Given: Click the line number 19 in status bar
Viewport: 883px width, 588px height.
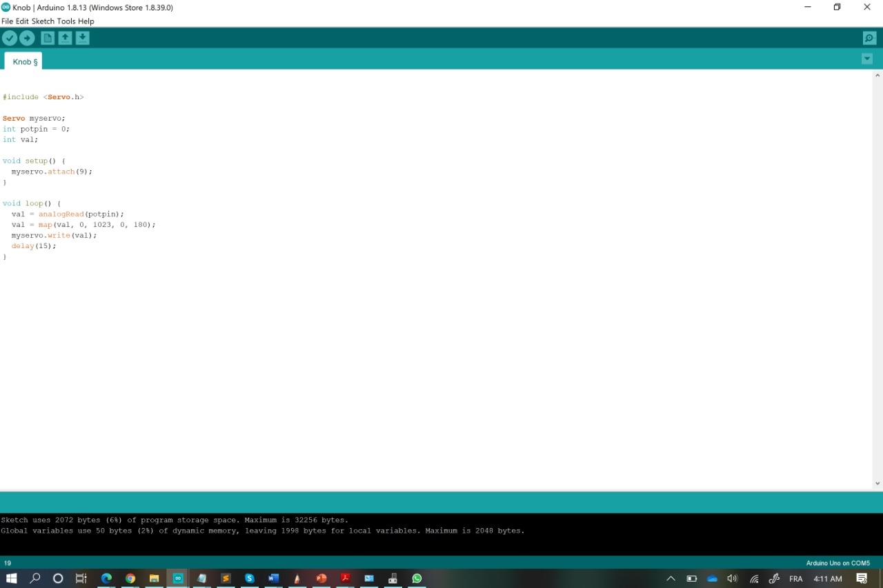Looking at the screenshot, I should click(x=8, y=563).
